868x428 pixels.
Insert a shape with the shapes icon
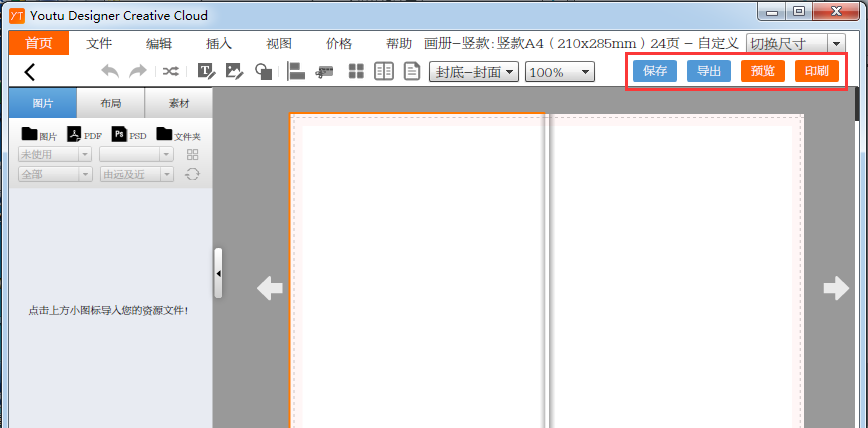pyautogui.click(x=263, y=71)
